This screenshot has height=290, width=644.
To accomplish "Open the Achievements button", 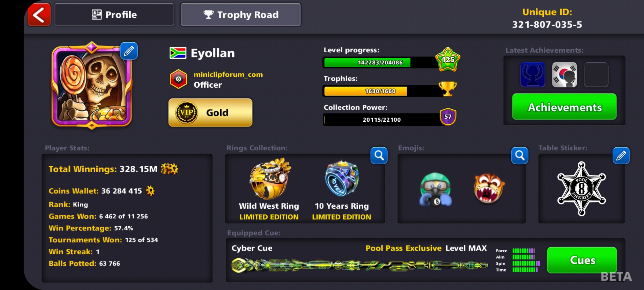I will pyautogui.click(x=564, y=107).
